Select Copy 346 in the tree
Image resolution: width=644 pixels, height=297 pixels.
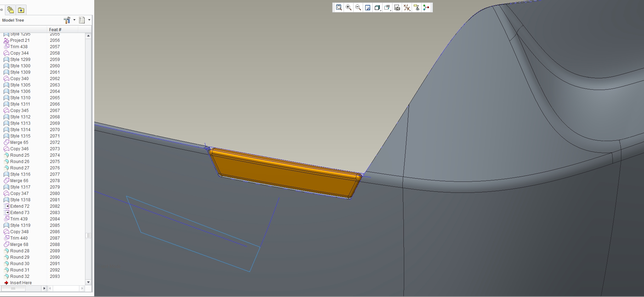point(19,149)
